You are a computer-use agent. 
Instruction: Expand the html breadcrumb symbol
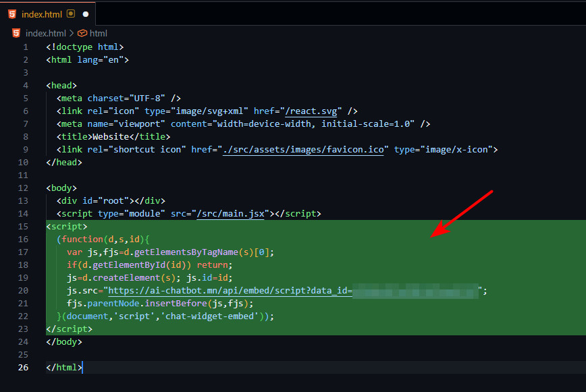click(x=99, y=33)
